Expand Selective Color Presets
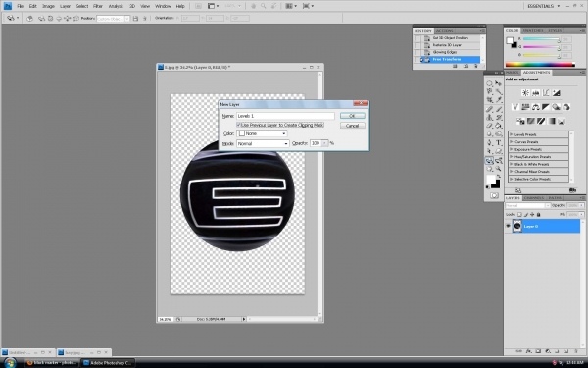This screenshot has height=368, width=588. pyautogui.click(x=512, y=179)
